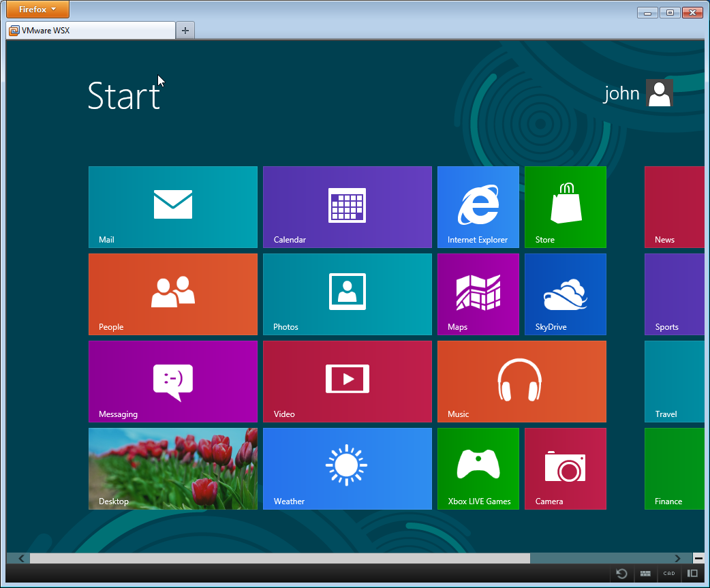This screenshot has height=588, width=710.
Task: Open the Video tile
Action: pyautogui.click(x=348, y=382)
